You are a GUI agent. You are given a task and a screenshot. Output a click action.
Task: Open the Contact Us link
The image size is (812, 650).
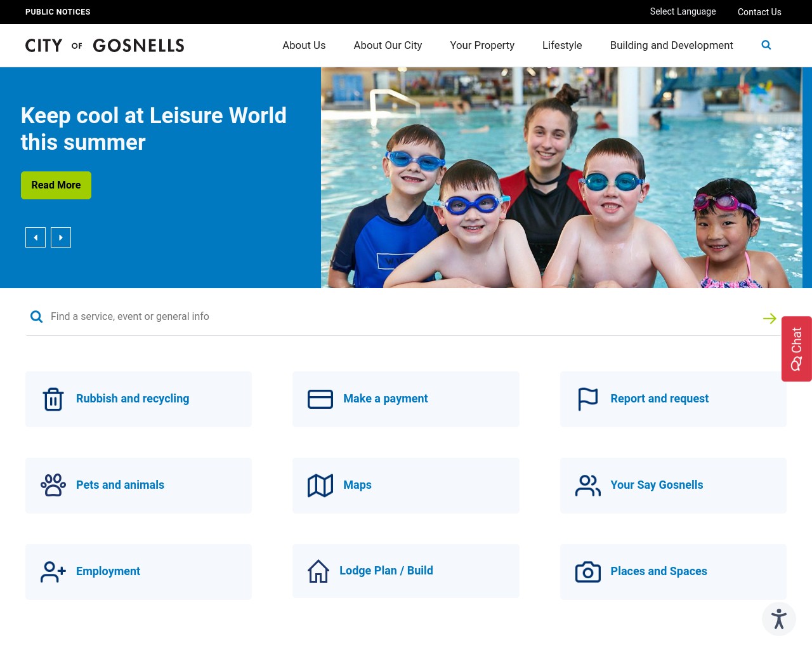[x=759, y=12]
